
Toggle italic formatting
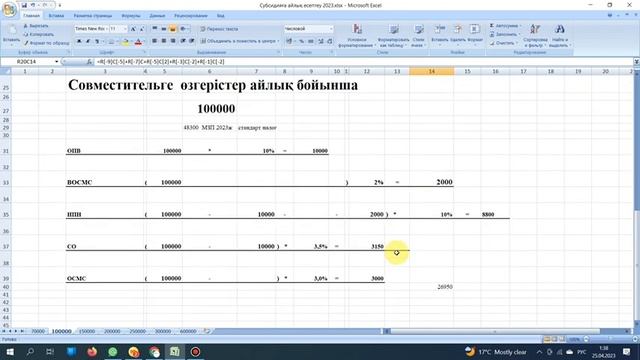88,41
